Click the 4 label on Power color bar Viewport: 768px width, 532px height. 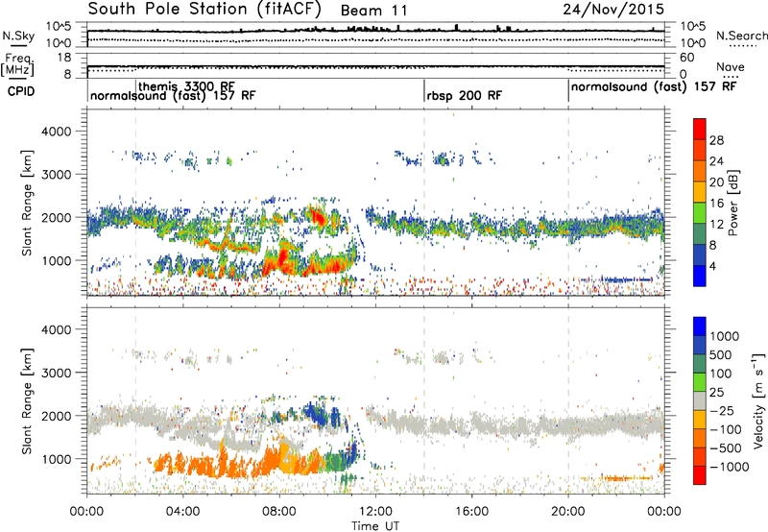pos(714,266)
